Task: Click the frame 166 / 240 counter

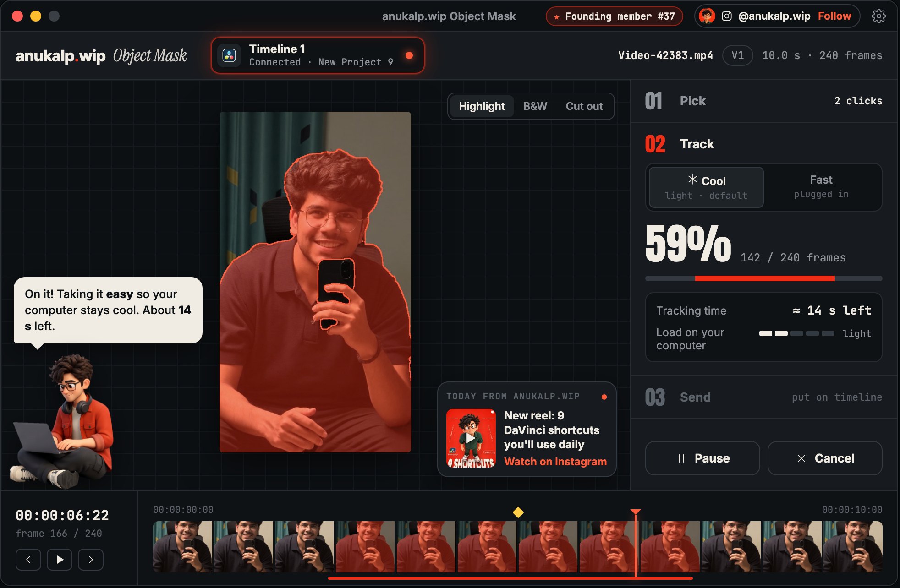Action: click(x=59, y=533)
